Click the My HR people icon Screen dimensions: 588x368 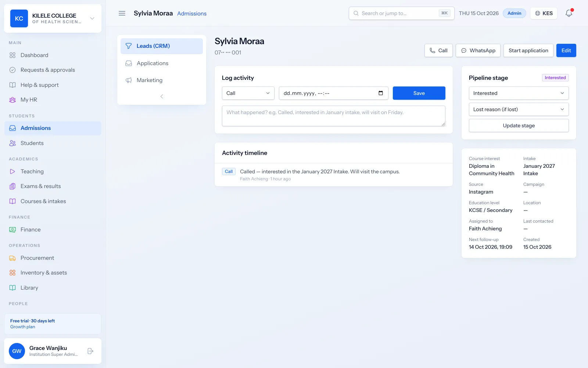(12, 100)
